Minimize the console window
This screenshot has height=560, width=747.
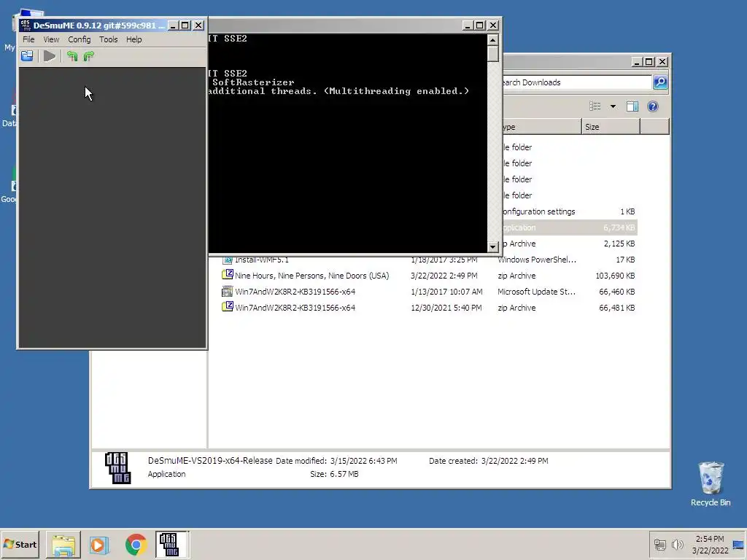pos(468,26)
